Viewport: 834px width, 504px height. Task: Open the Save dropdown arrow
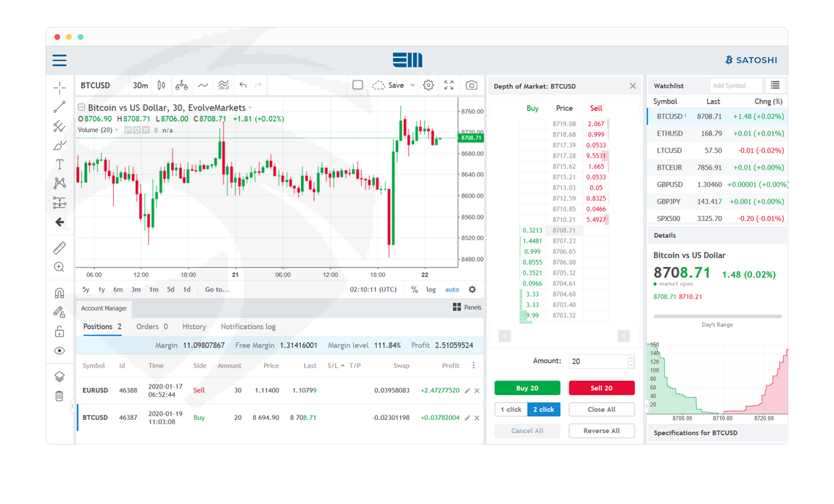point(412,85)
